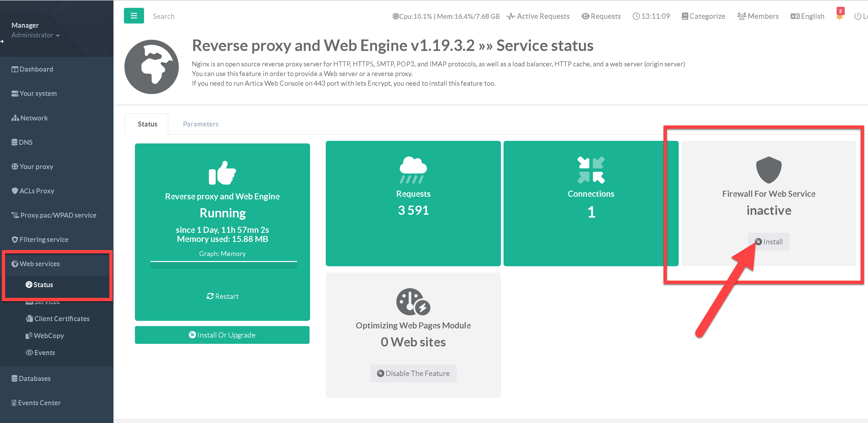Open the English language selector

[x=807, y=16]
